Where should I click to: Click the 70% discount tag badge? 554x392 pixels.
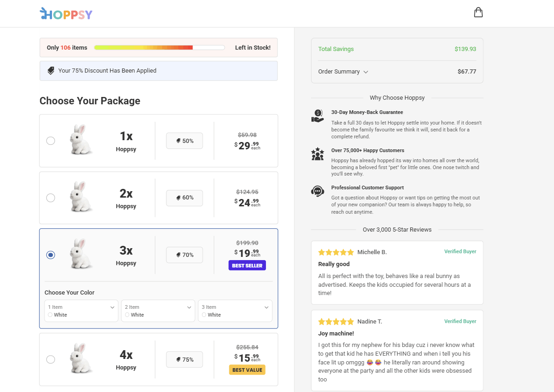(x=184, y=255)
